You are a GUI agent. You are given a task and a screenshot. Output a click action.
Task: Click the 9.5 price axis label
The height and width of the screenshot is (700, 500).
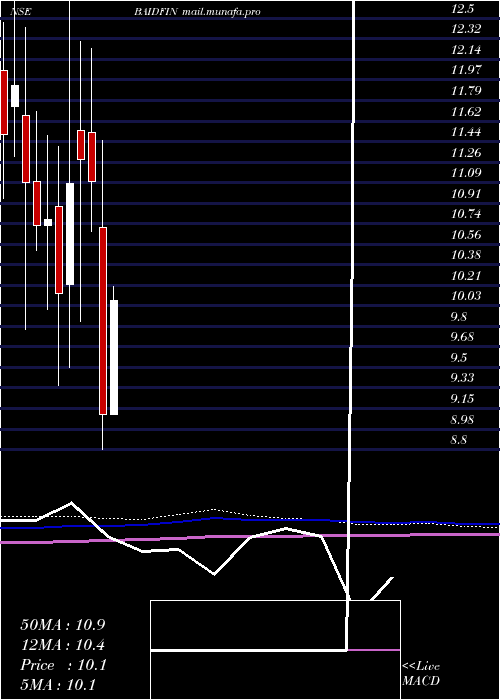pos(459,358)
